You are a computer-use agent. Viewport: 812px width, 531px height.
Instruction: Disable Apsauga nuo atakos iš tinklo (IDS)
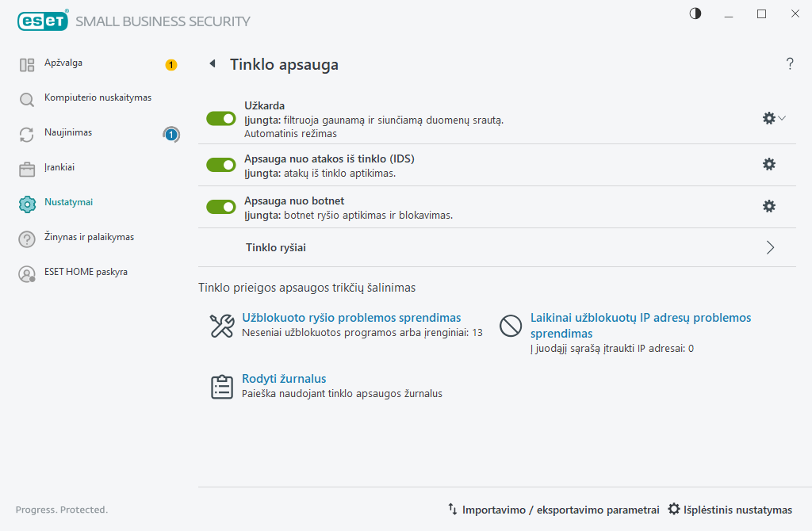pyautogui.click(x=221, y=165)
